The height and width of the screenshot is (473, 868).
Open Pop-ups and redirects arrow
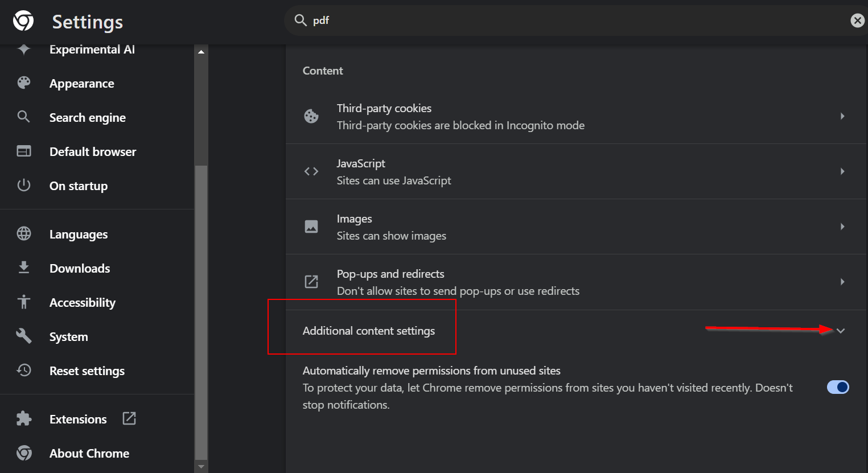tap(842, 282)
